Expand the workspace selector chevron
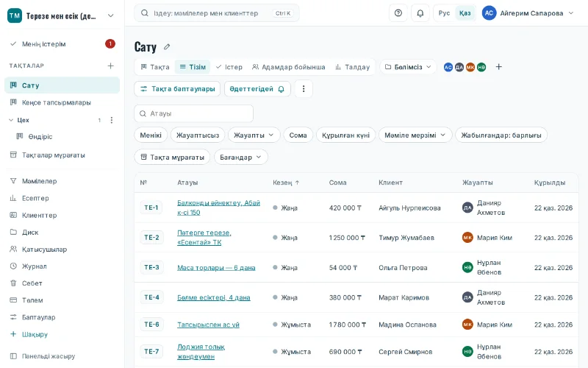588x368 pixels. coord(111,15)
